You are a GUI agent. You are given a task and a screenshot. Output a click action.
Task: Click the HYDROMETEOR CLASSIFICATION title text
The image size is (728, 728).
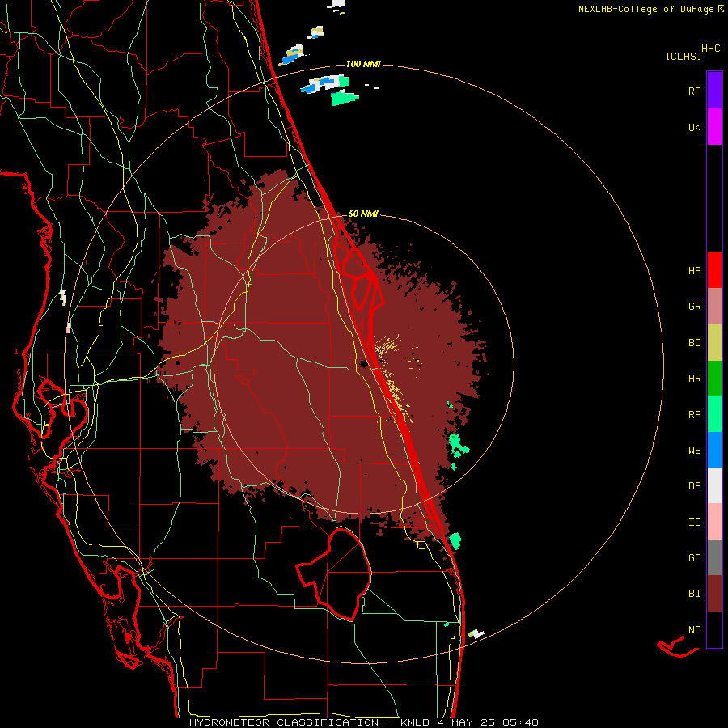pyautogui.click(x=284, y=722)
